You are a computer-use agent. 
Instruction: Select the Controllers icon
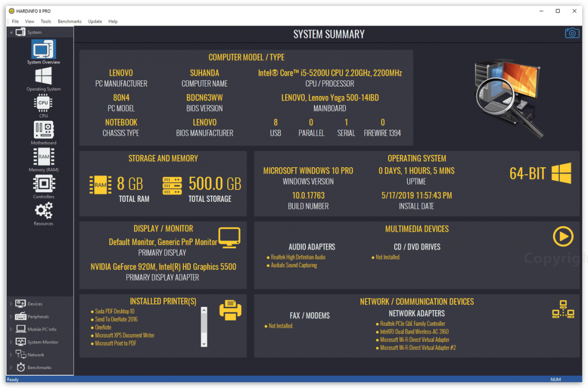[44, 184]
